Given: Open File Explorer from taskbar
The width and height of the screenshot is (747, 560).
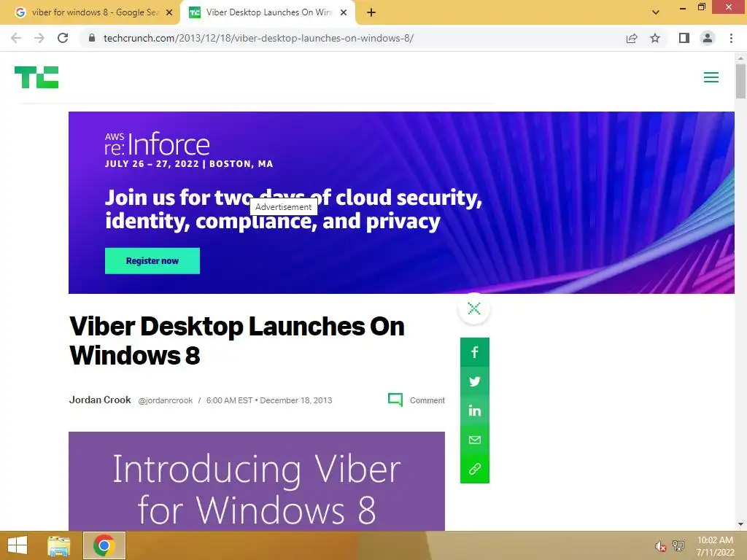Looking at the screenshot, I should (59, 545).
